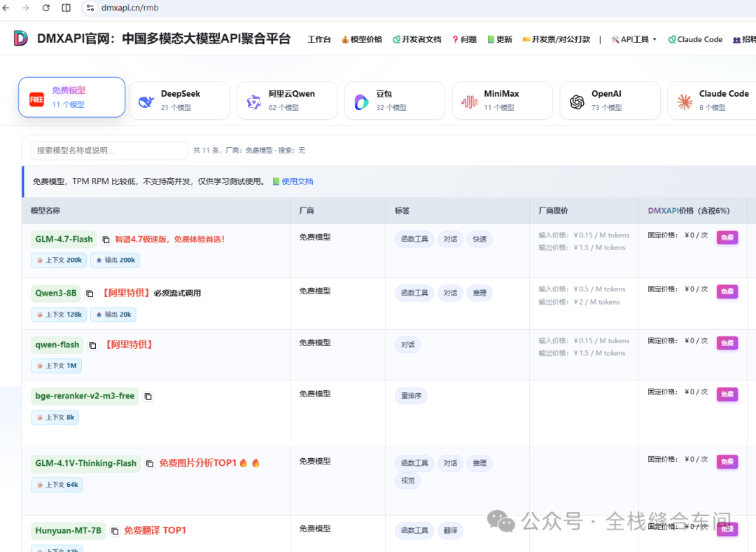Switch to the 阿里云Qwen models tab
The image size is (756, 552).
286,100
